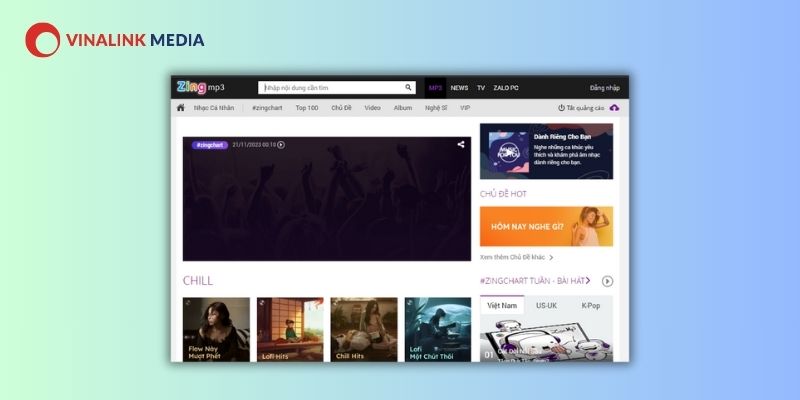This screenshot has height=400, width=800.
Task: Click the Đăng nhập login link
Action: pos(605,88)
